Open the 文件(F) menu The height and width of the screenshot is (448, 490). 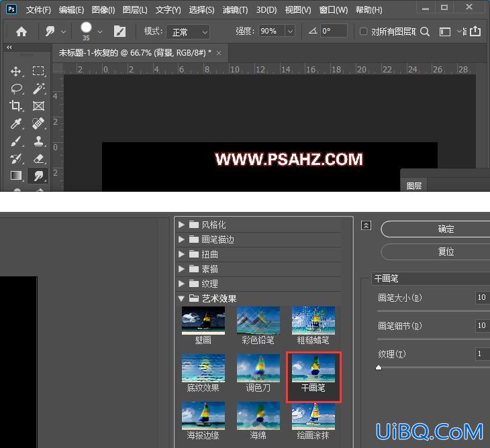(x=38, y=10)
